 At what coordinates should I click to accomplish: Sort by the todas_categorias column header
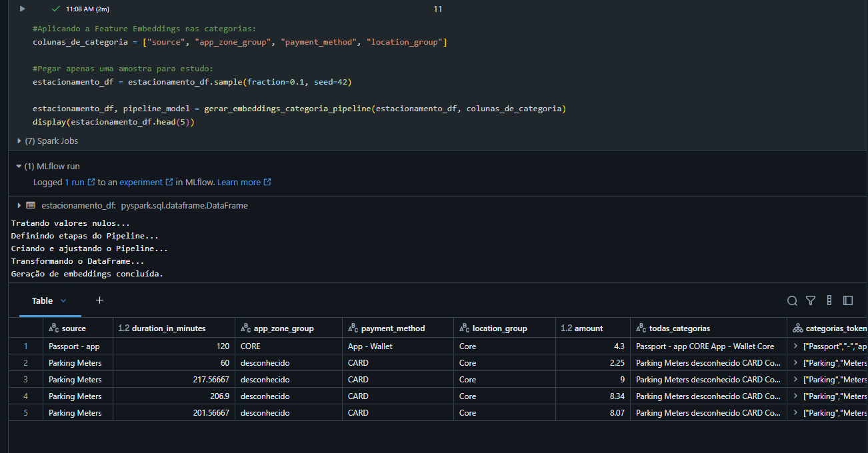point(679,328)
